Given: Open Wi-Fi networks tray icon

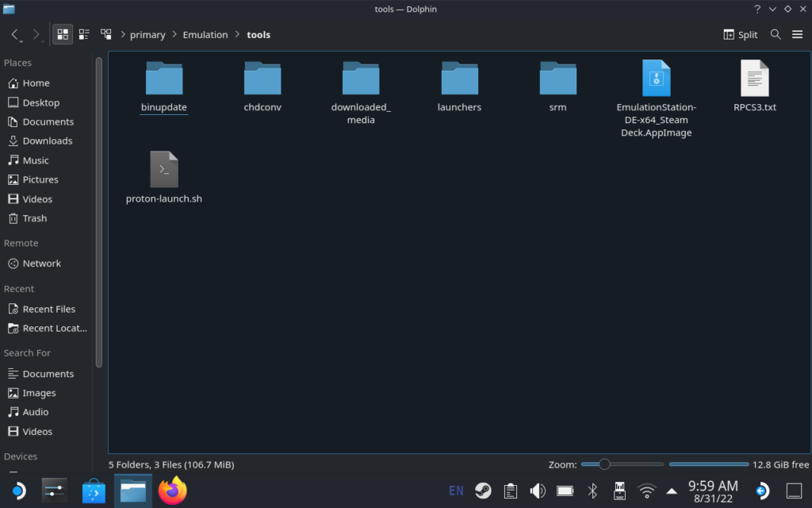Looking at the screenshot, I should click(x=647, y=491).
